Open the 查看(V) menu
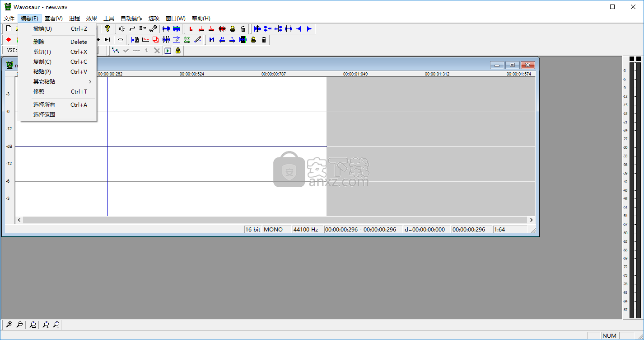 (x=54, y=18)
